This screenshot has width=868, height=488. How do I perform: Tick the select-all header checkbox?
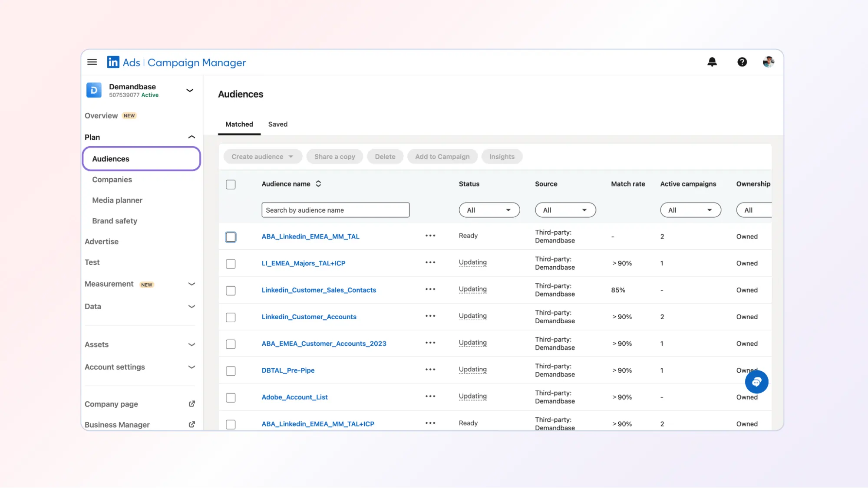point(231,184)
